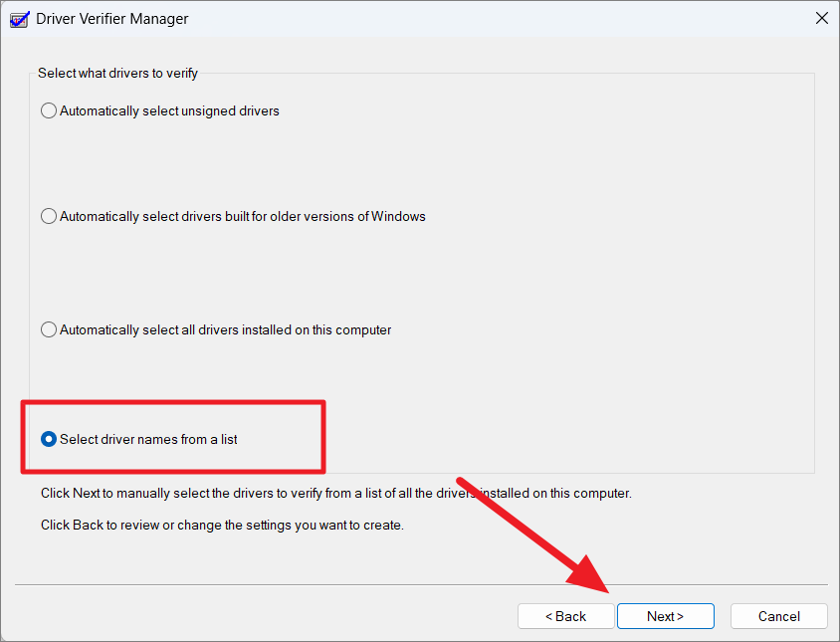840x642 pixels.
Task: Click the 'Automatically select unsigned drivers' label text
Action: [x=169, y=110]
